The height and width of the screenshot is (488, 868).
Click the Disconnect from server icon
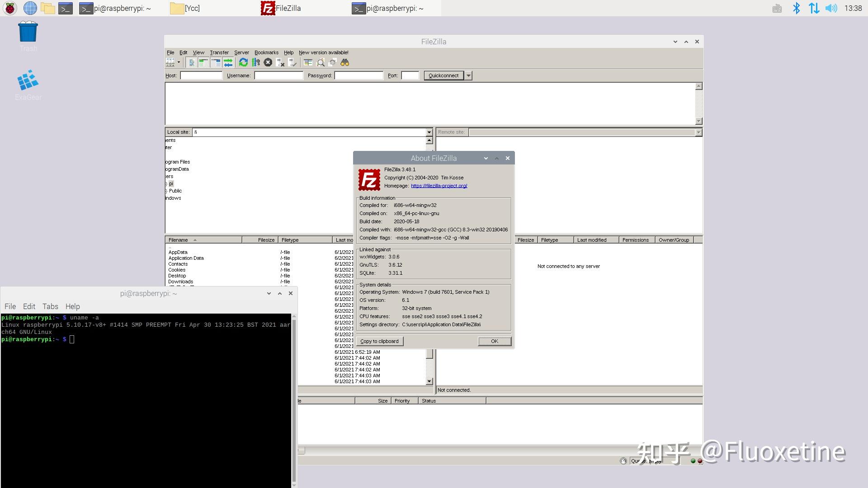pos(280,62)
